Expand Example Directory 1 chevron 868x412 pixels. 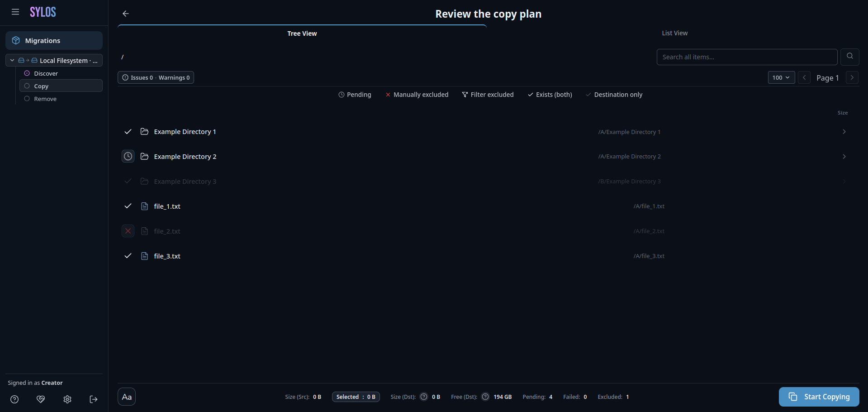pyautogui.click(x=844, y=131)
